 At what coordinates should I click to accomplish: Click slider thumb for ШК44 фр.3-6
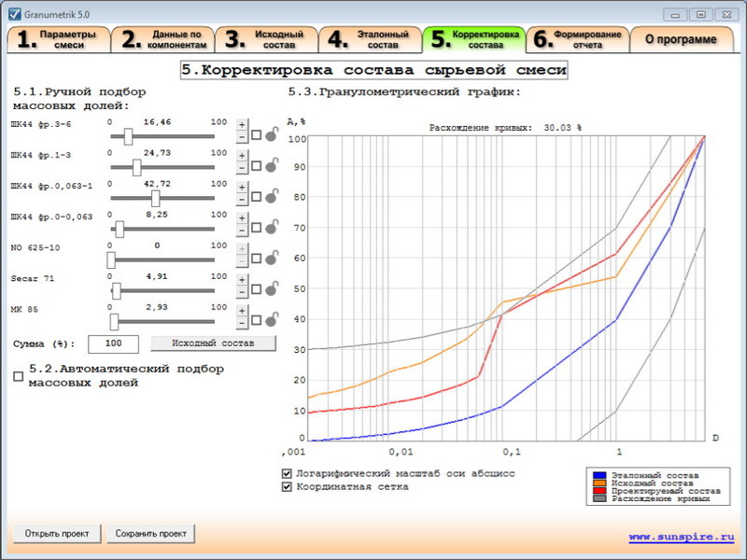[x=128, y=136]
